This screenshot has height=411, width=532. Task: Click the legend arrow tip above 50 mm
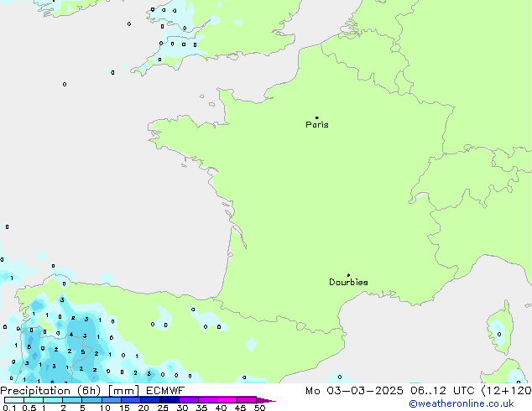(266, 400)
